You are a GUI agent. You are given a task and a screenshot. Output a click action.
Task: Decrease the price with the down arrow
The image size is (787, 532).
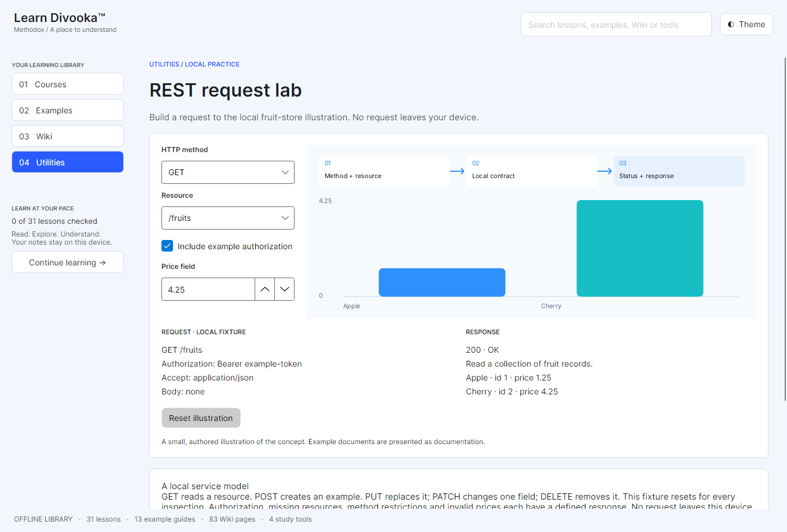coord(284,289)
